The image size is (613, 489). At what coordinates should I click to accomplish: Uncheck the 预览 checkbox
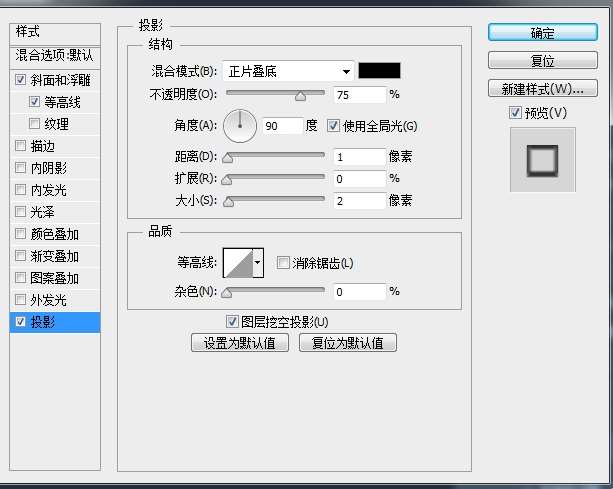pos(515,112)
